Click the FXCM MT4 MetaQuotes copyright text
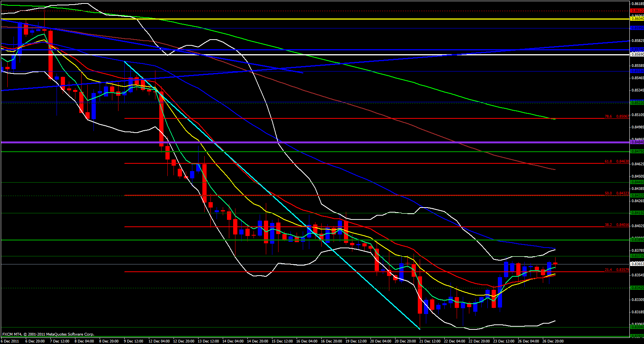644x344 pixels. pyautogui.click(x=48, y=334)
